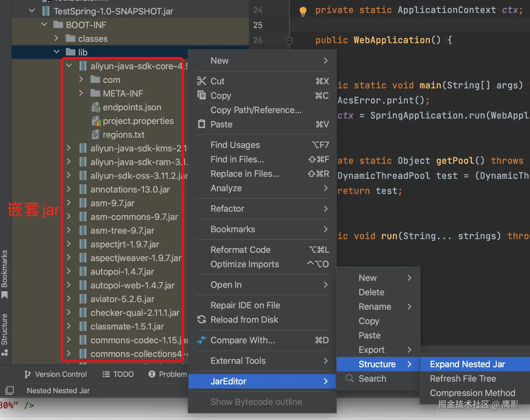Open the New submenu in context menu
The height and width of the screenshot is (420, 530).
click(262, 61)
